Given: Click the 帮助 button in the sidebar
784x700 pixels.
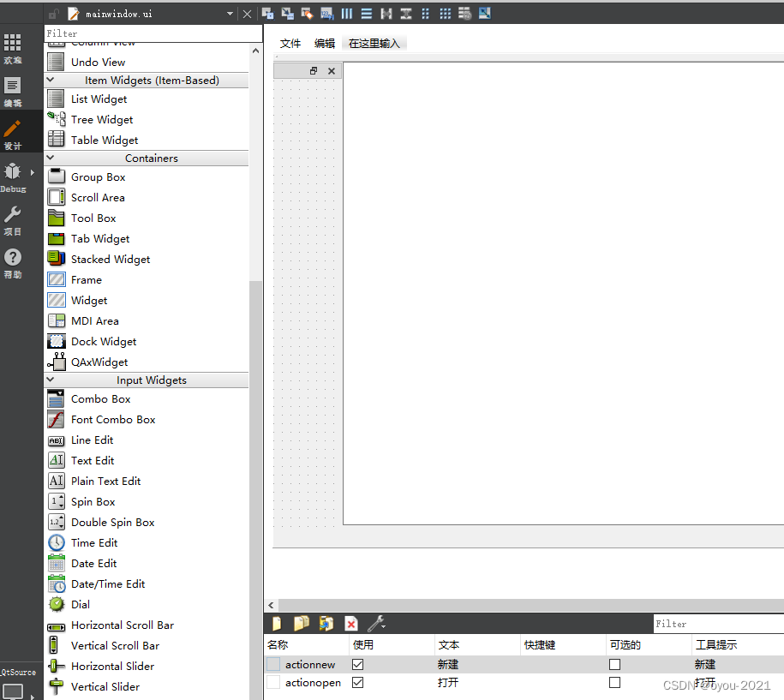Looking at the screenshot, I should pyautogui.click(x=12, y=263).
